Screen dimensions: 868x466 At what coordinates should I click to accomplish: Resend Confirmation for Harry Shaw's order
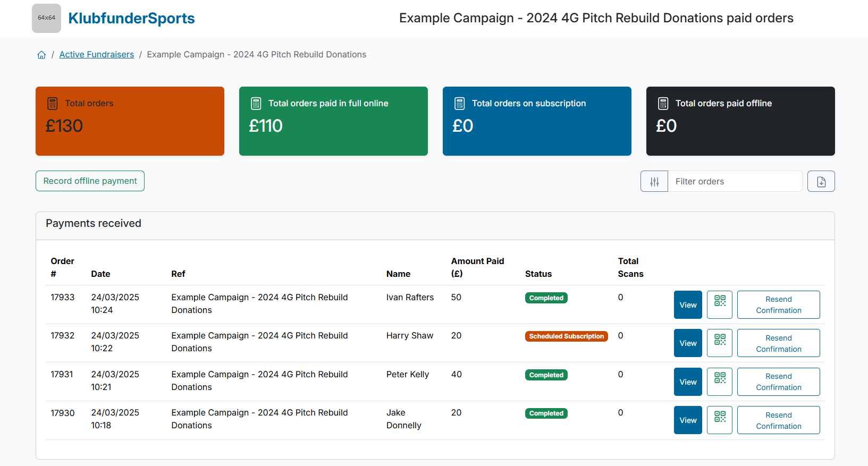(x=778, y=343)
